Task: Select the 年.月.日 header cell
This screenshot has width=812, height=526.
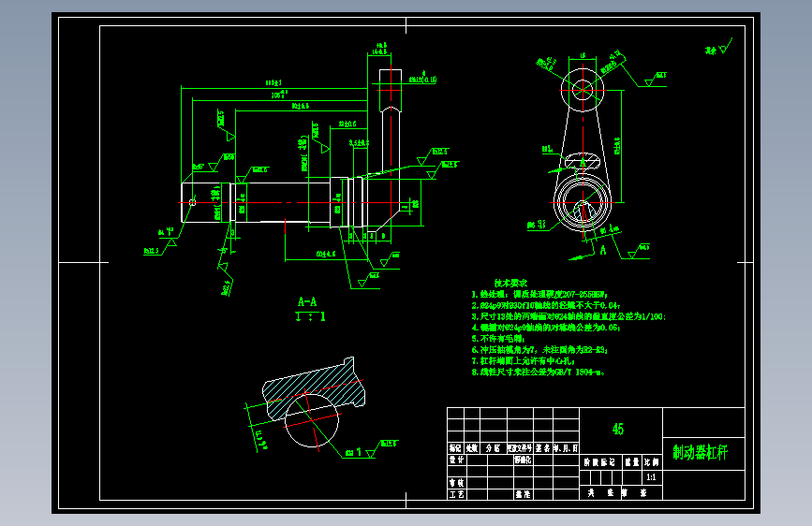Action: pyautogui.click(x=566, y=447)
